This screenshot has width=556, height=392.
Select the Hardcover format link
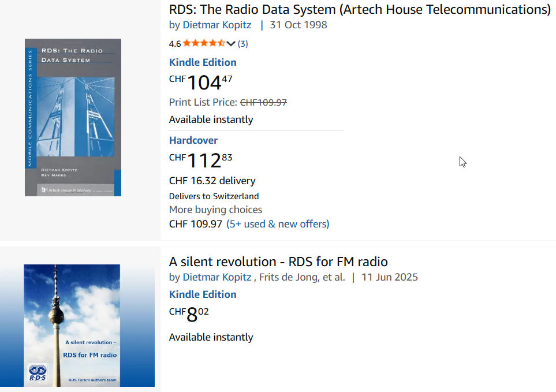[193, 140]
